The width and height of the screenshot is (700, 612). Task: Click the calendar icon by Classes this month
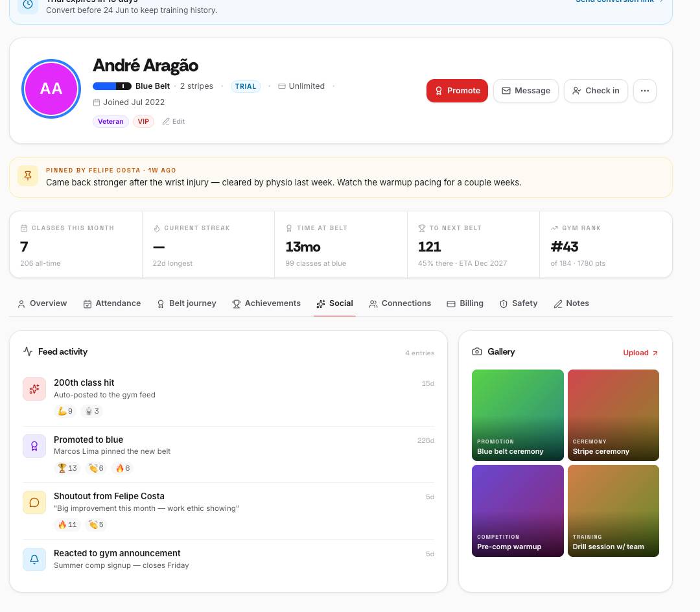coord(24,228)
